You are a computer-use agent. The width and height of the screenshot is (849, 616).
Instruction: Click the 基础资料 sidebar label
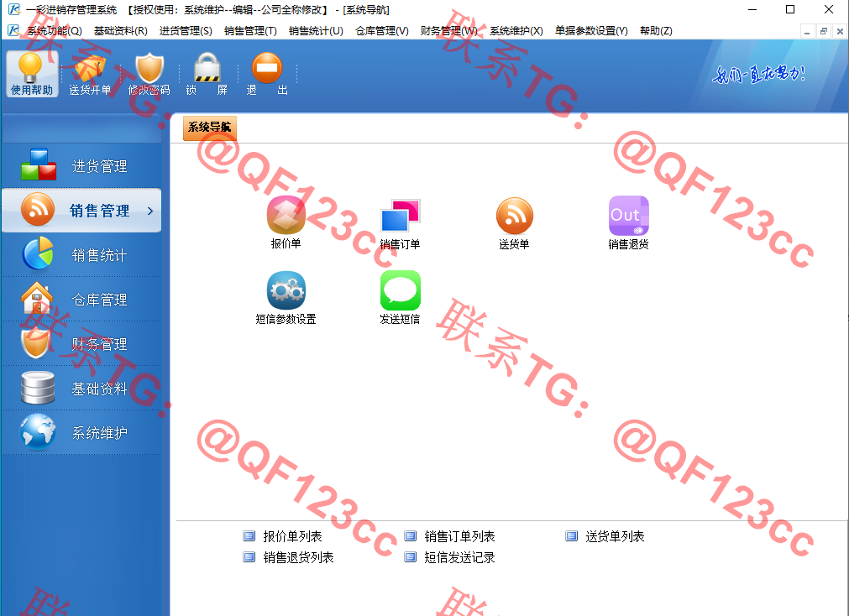click(100, 389)
